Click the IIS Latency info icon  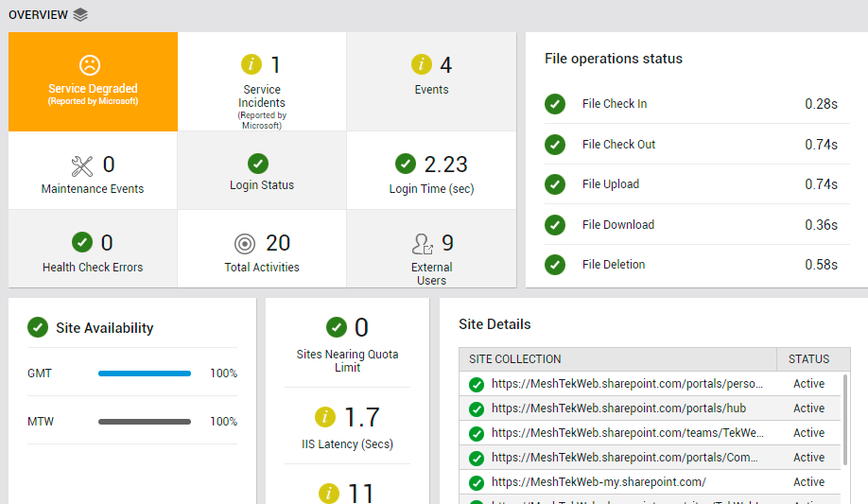point(325,417)
